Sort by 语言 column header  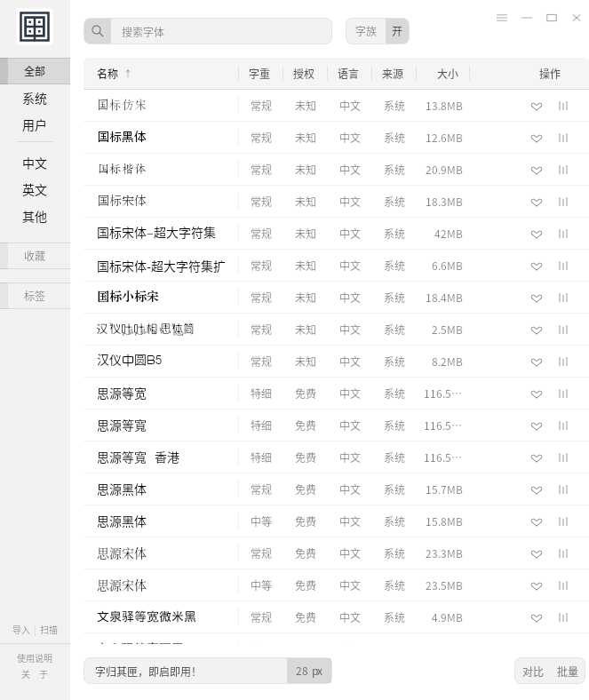(348, 74)
